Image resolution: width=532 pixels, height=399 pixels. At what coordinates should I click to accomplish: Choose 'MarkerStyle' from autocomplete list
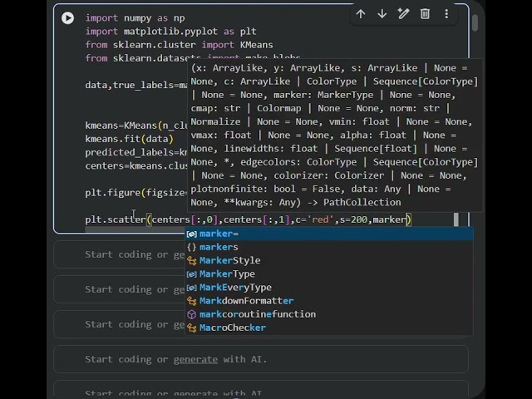(x=329, y=260)
